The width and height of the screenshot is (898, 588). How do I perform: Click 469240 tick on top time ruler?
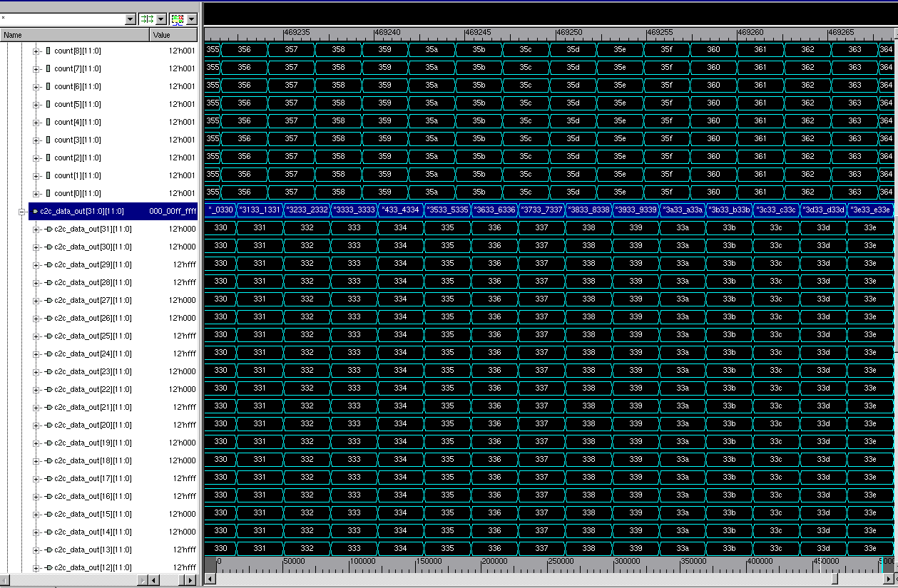click(388, 32)
